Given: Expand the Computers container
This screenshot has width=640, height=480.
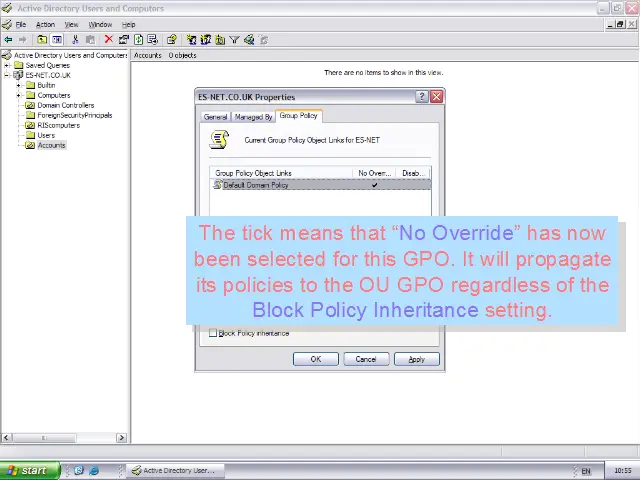Looking at the screenshot, I should click(18, 95).
